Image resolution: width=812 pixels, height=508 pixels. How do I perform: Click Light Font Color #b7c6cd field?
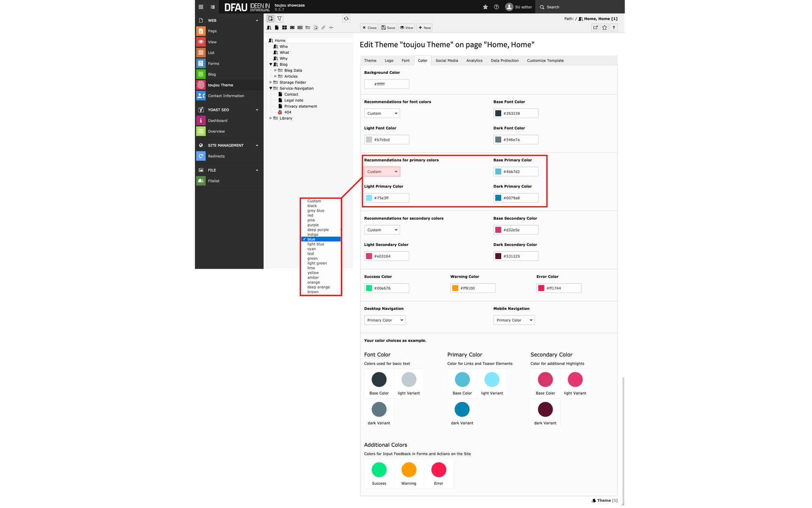(387, 140)
